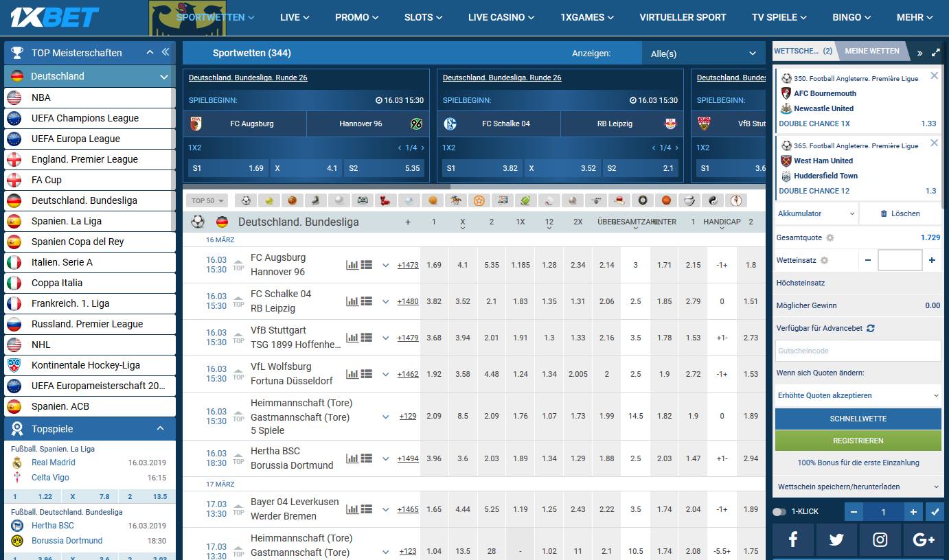Expand Wettschein speichern/herunterladen section
This screenshot has width=949, height=560.
pos(858,487)
